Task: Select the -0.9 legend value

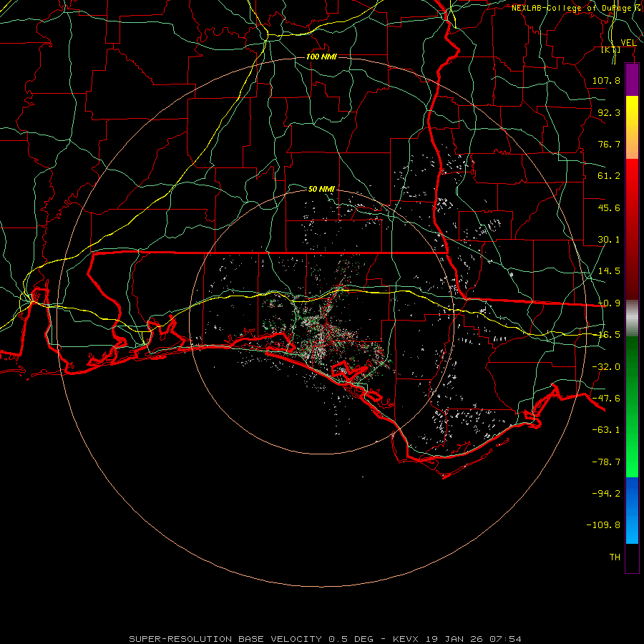Action: pyautogui.click(x=609, y=303)
